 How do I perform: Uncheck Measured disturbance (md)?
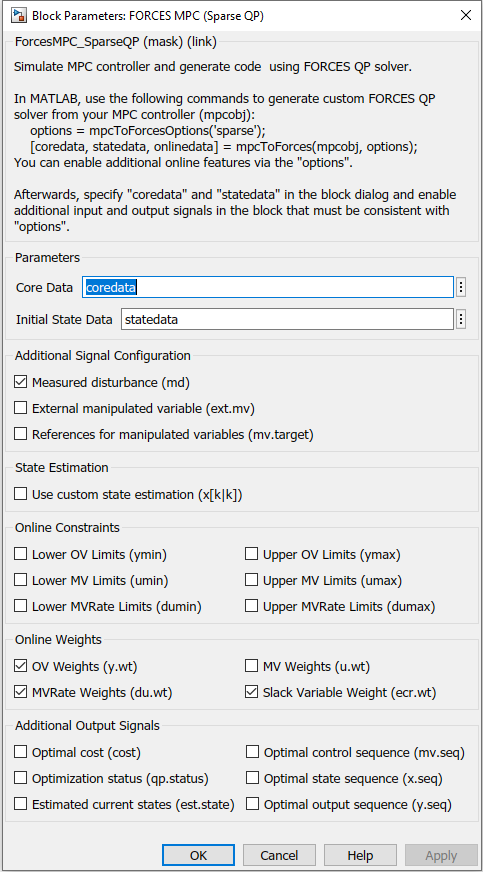click(x=21, y=382)
